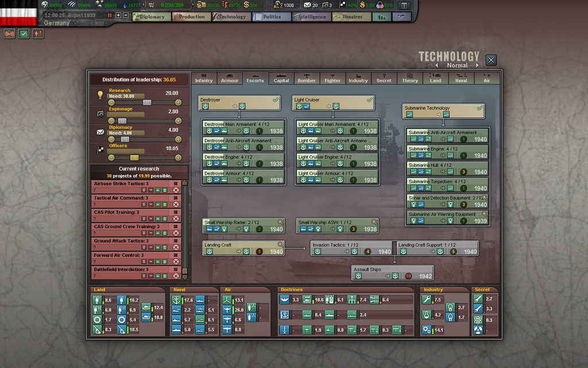
Task: Click the menu icon at top right
Action: pyautogui.click(x=404, y=5)
